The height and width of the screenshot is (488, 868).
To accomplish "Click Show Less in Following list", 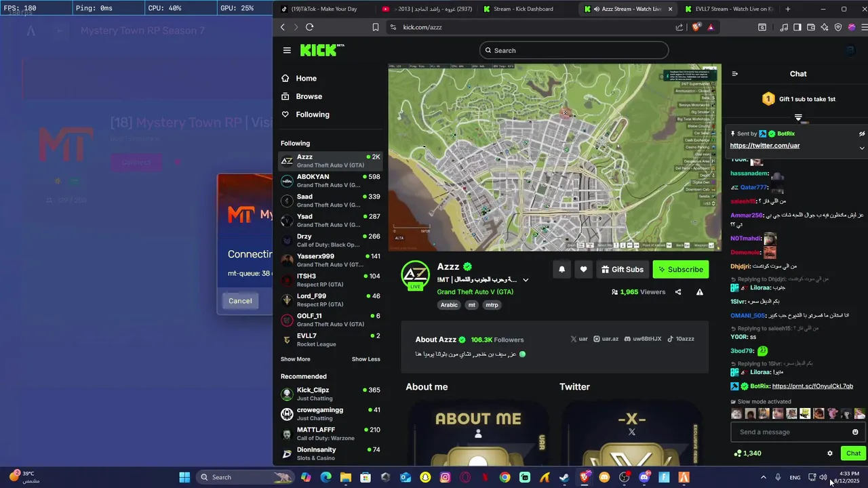I will (x=366, y=359).
